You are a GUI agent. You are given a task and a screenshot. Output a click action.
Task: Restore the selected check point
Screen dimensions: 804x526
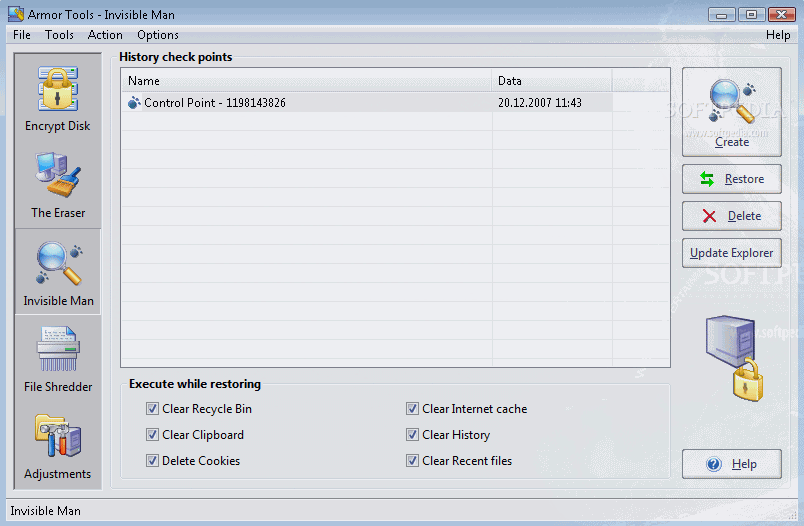pyautogui.click(x=732, y=179)
